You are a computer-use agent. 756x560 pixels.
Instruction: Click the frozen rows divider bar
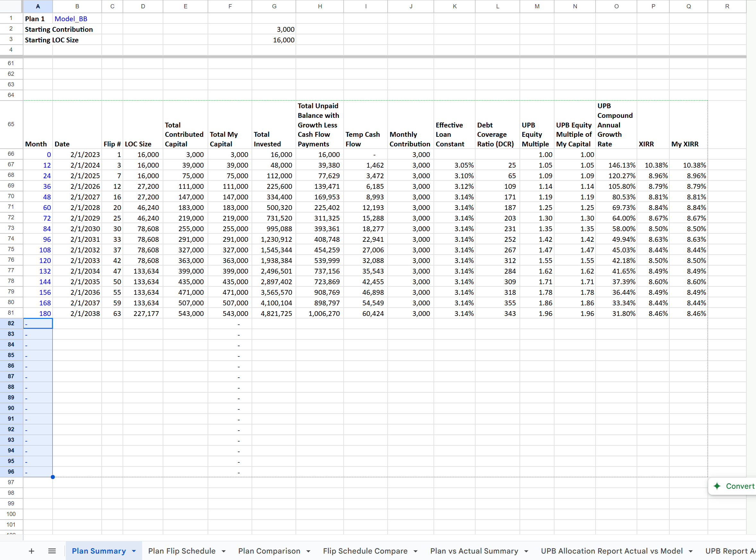click(373, 57)
